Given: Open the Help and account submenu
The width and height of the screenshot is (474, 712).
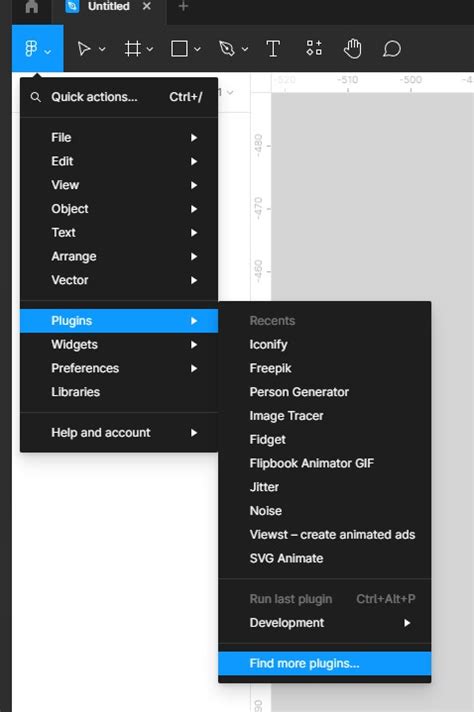Looking at the screenshot, I should (x=119, y=433).
